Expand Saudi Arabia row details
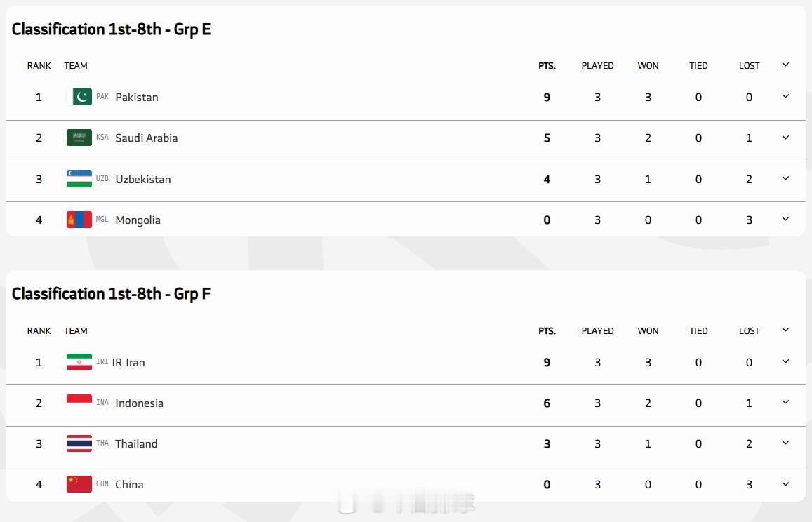Image resolution: width=812 pixels, height=522 pixels. (785, 138)
